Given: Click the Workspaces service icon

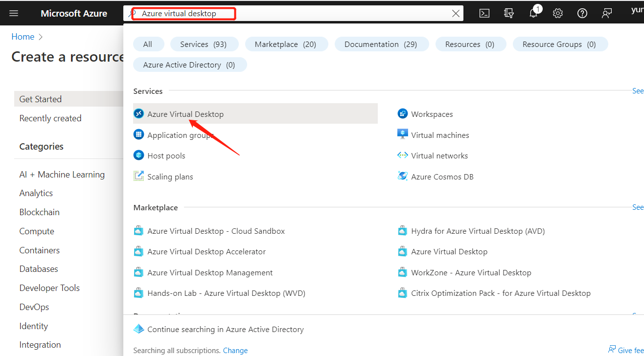Looking at the screenshot, I should click(x=403, y=113).
